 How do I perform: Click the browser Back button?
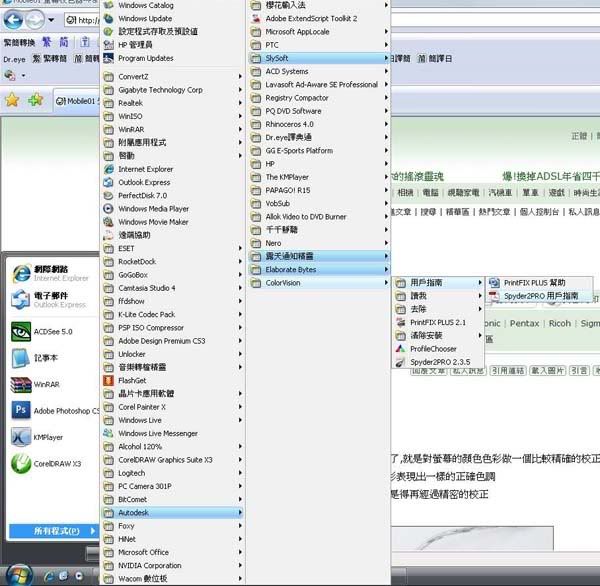point(13,20)
